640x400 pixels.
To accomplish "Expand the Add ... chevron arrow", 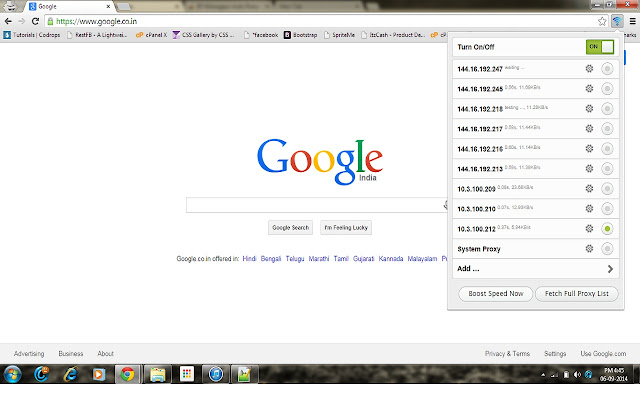I will [x=610, y=269].
